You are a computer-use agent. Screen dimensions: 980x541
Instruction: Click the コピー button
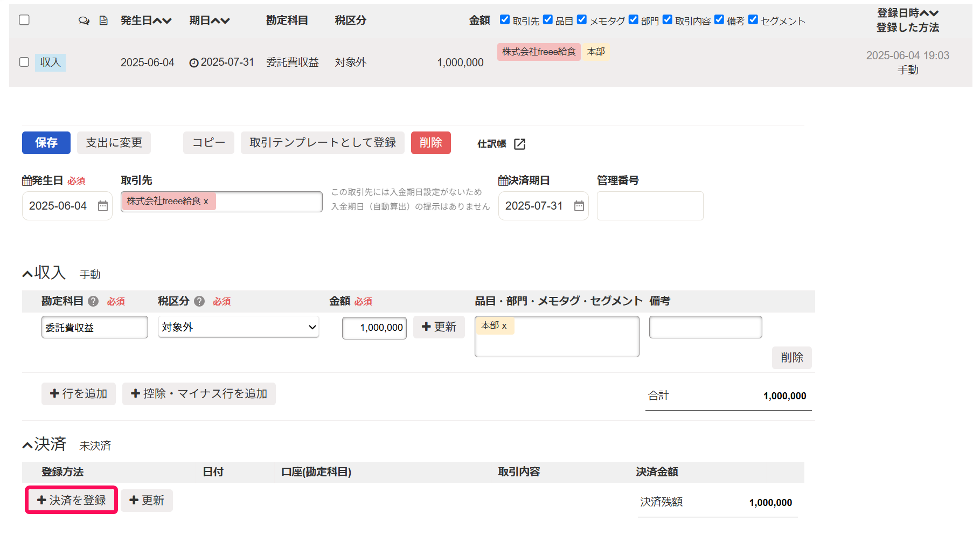pos(208,143)
